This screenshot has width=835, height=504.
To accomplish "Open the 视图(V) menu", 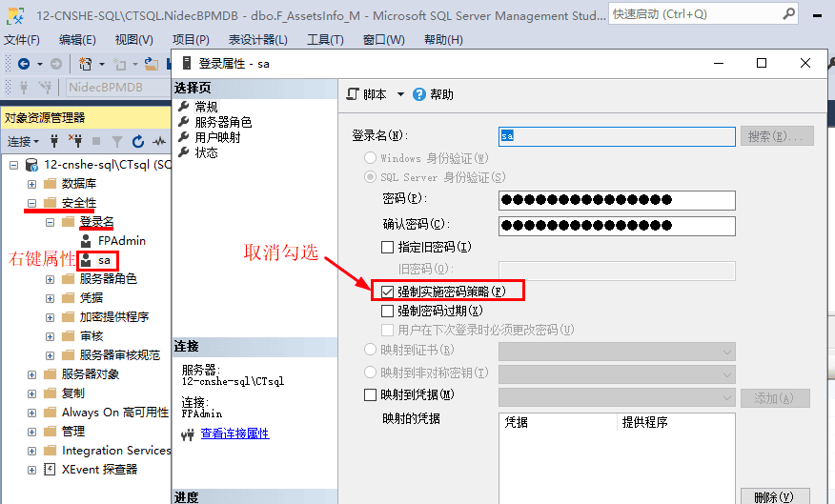I will coord(134,40).
